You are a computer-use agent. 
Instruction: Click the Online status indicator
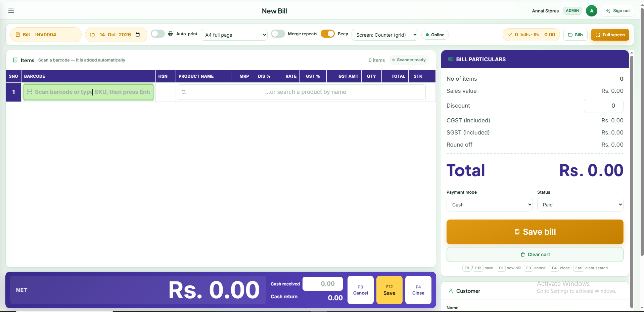435,35
